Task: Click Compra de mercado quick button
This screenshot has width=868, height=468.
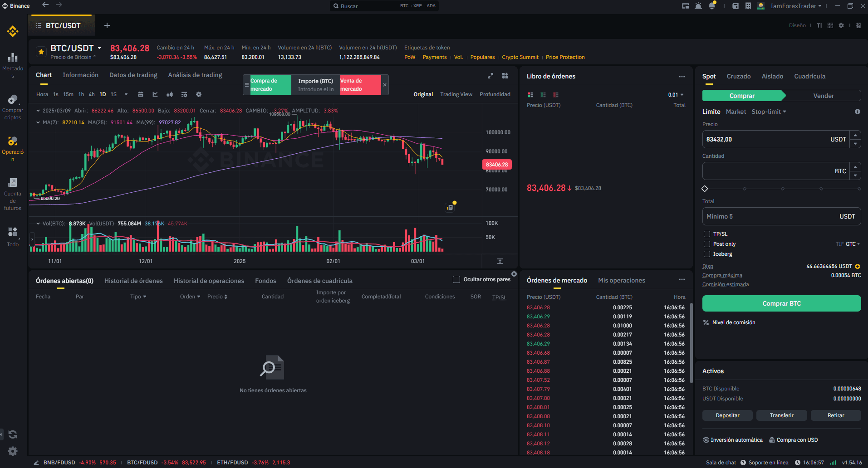Action: pos(270,85)
